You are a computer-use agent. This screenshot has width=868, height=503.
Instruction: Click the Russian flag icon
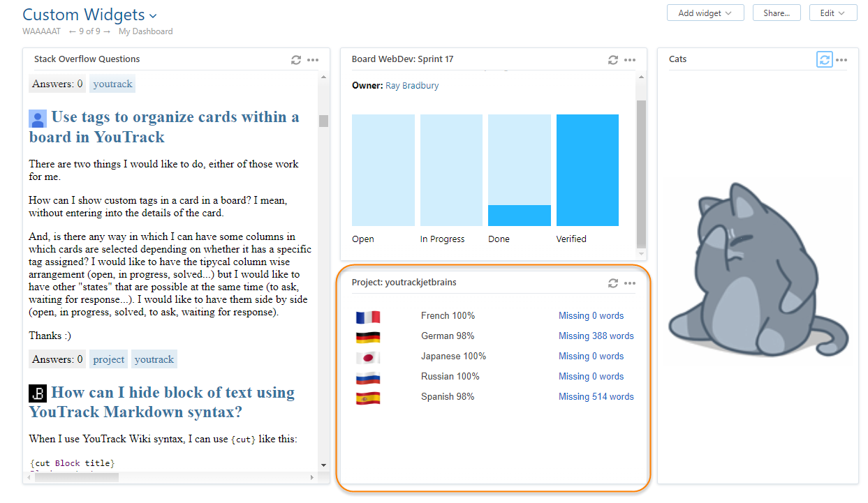pyautogui.click(x=368, y=377)
